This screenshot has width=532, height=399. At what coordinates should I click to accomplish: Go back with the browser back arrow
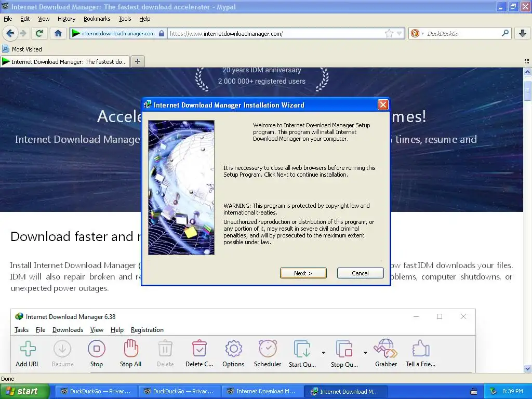10,33
